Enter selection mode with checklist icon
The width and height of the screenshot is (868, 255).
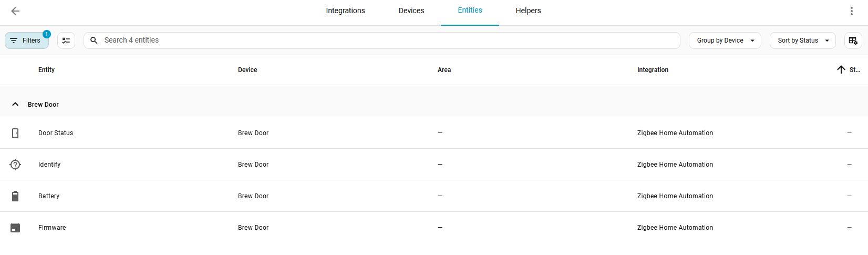[x=66, y=40]
